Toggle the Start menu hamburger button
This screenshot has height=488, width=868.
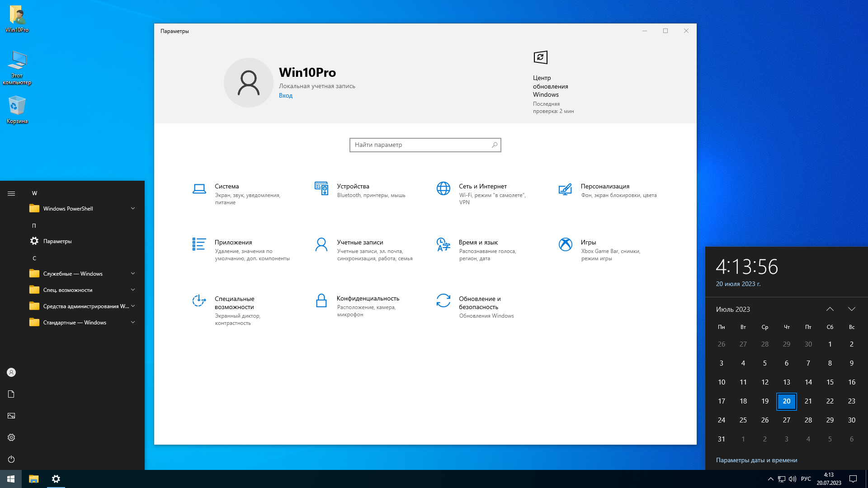coord(11,193)
